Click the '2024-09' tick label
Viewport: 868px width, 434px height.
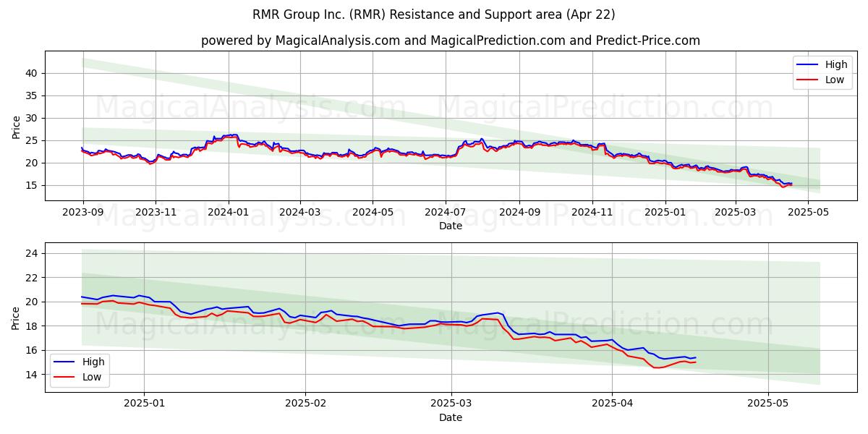coord(519,211)
